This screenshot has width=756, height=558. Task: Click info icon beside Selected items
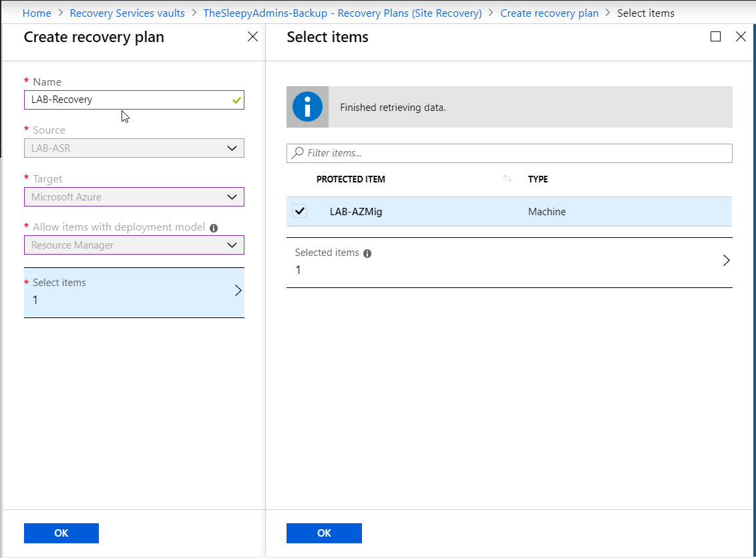click(367, 253)
